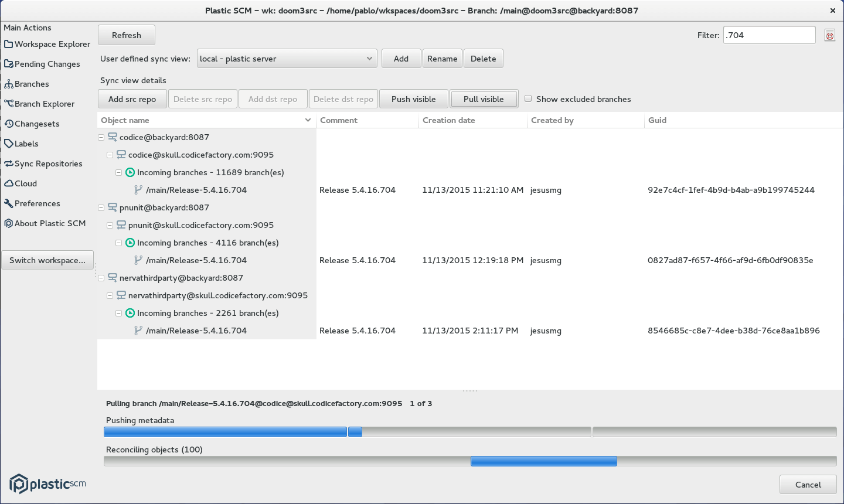This screenshot has height=504, width=844.
Task: Click the Refresh button
Action: pos(127,35)
